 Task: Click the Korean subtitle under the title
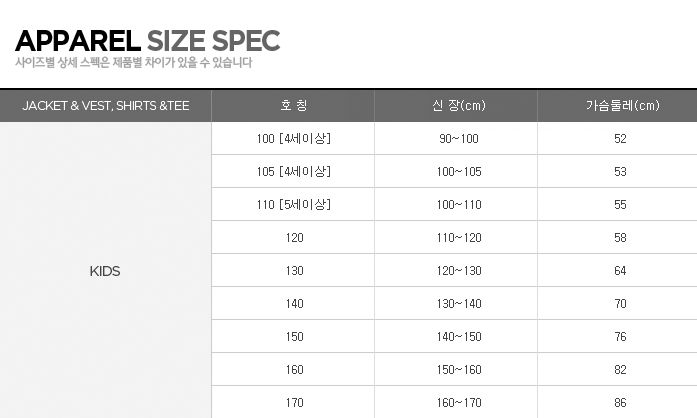pyautogui.click(x=133, y=63)
